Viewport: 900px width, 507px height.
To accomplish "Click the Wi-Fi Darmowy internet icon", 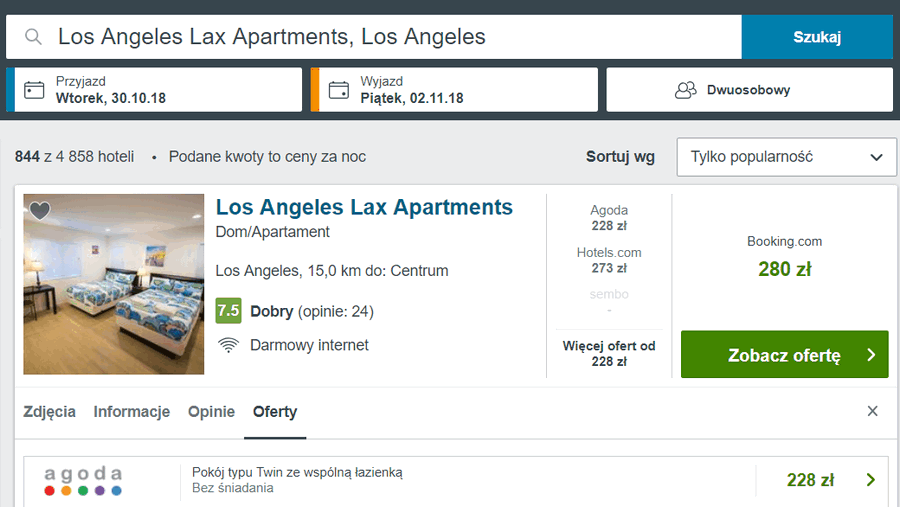I will [228, 345].
